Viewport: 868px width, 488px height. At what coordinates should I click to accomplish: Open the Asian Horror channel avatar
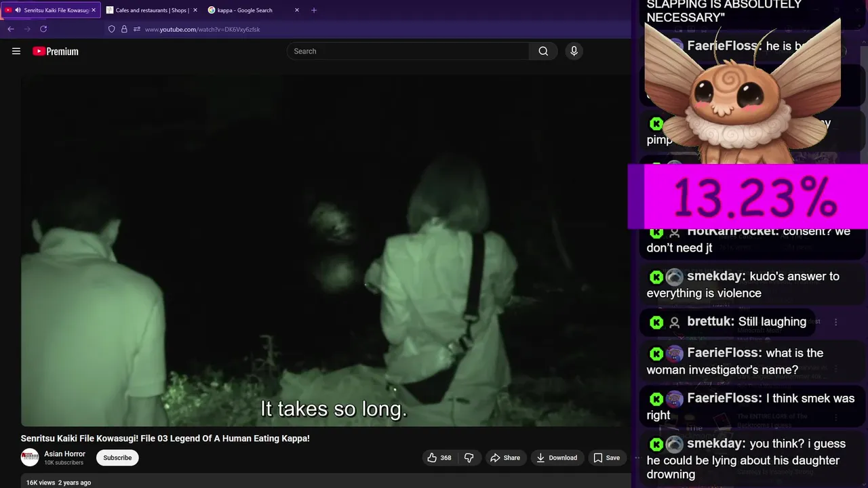click(30, 457)
